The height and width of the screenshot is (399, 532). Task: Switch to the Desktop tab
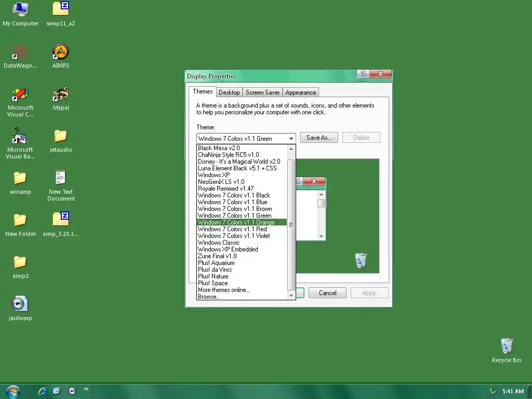[229, 92]
